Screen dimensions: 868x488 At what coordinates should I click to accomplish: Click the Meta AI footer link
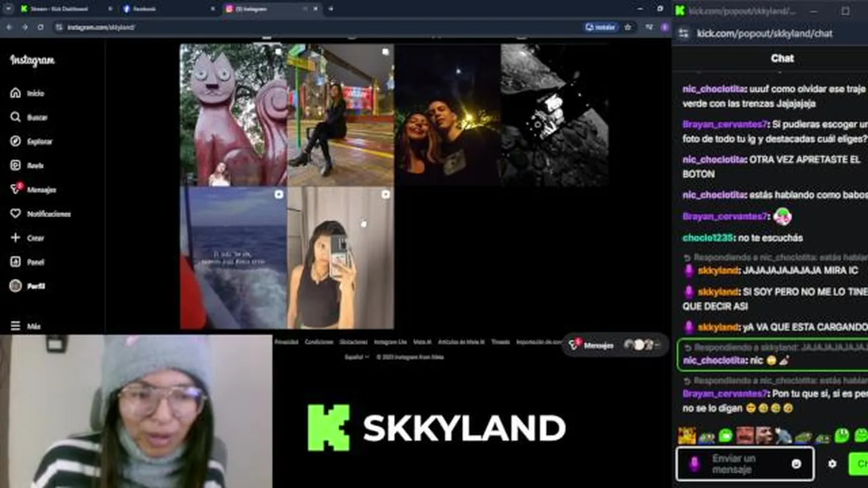coord(422,342)
